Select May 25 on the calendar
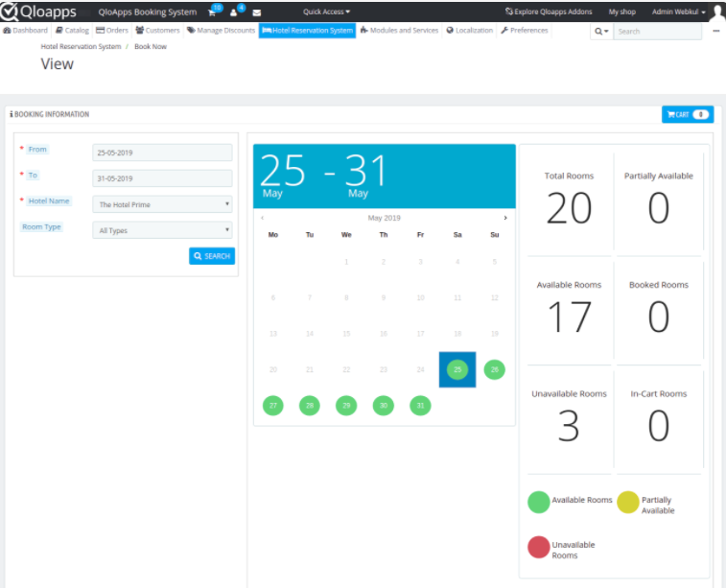The height and width of the screenshot is (588, 726). [457, 369]
